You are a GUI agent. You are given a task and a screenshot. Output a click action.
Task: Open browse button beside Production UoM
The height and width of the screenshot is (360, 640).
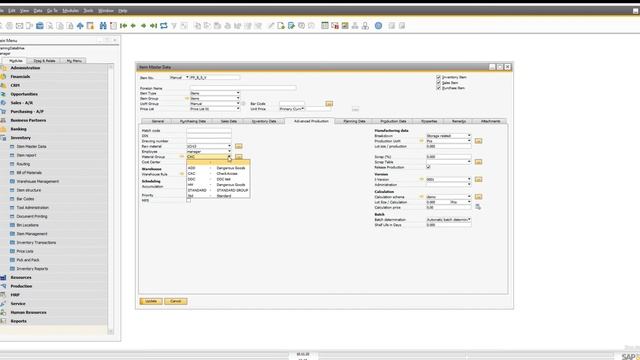click(478, 141)
